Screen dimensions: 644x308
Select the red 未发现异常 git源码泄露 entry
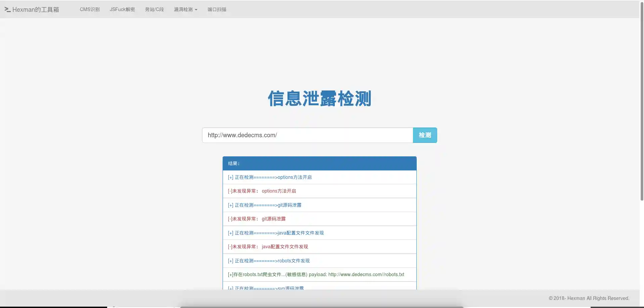pos(257,219)
